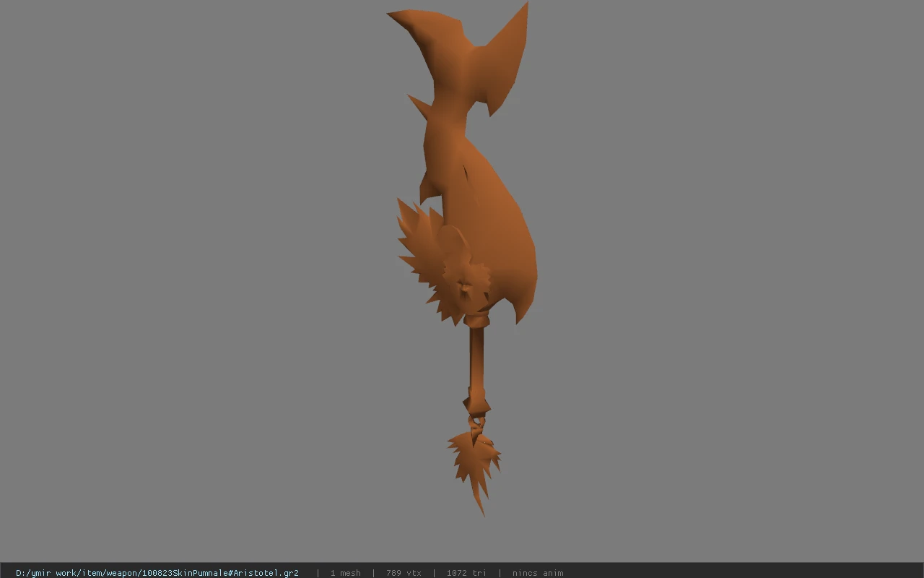Click the '1072 tri' triangle count

coord(466,573)
